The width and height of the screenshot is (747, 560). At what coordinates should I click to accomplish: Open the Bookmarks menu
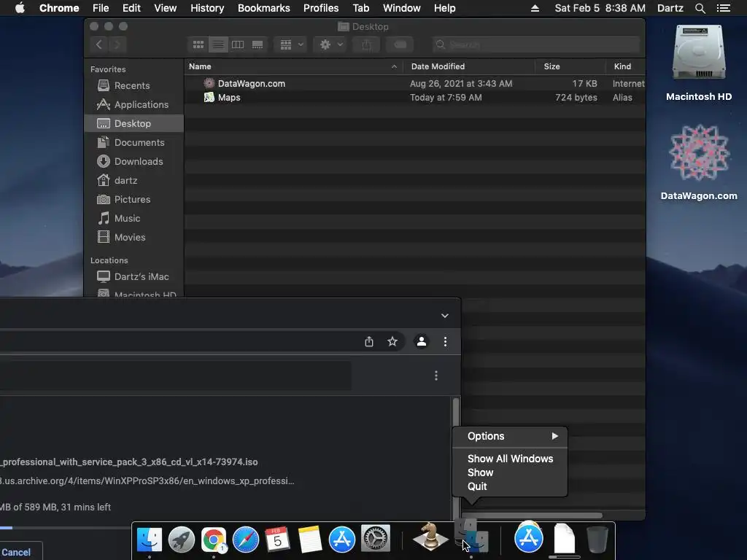click(x=263, y=8)
